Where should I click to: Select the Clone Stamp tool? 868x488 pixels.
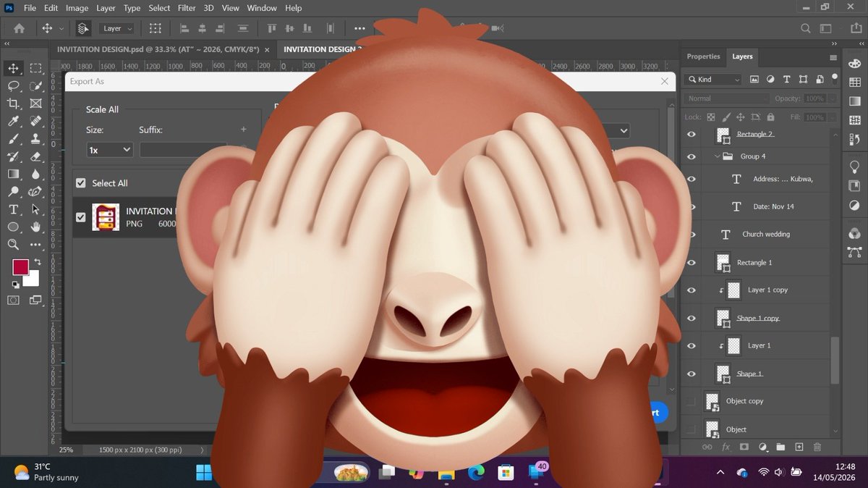[x=35, y=138]
